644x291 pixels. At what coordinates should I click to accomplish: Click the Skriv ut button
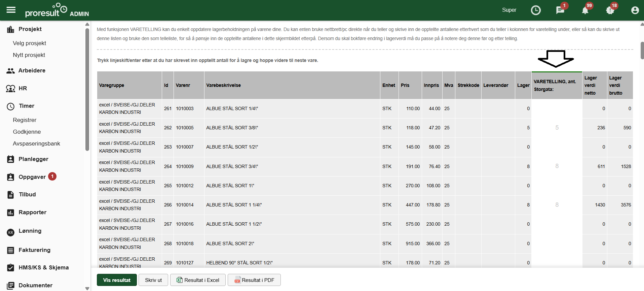153,280
